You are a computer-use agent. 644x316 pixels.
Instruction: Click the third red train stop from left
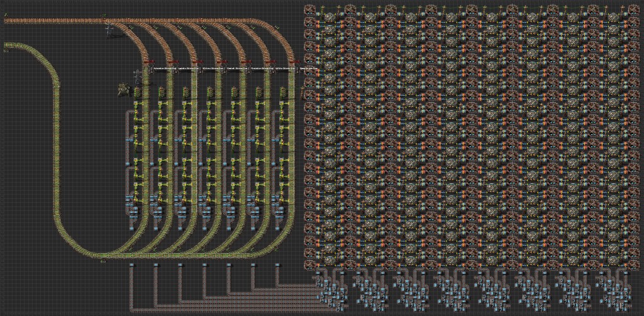pyautogui.click(x=197, y=61)
